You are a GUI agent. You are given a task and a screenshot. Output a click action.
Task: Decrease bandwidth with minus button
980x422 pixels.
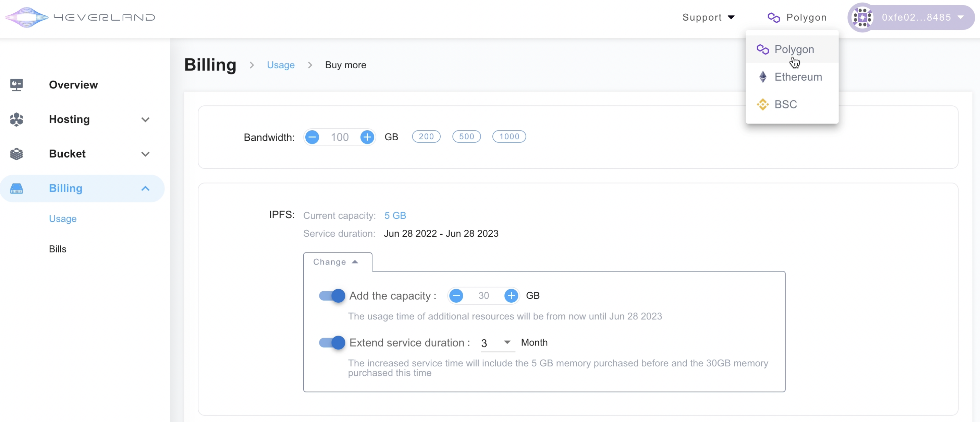coord(312,137)
